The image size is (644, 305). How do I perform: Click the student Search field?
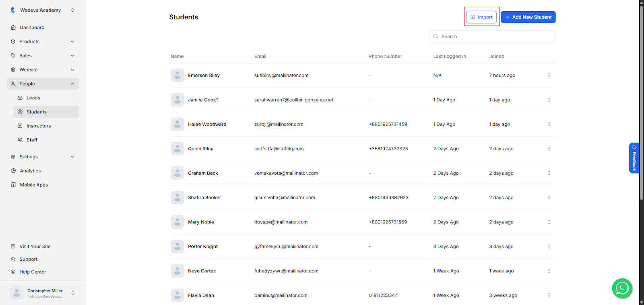(492, 37)
